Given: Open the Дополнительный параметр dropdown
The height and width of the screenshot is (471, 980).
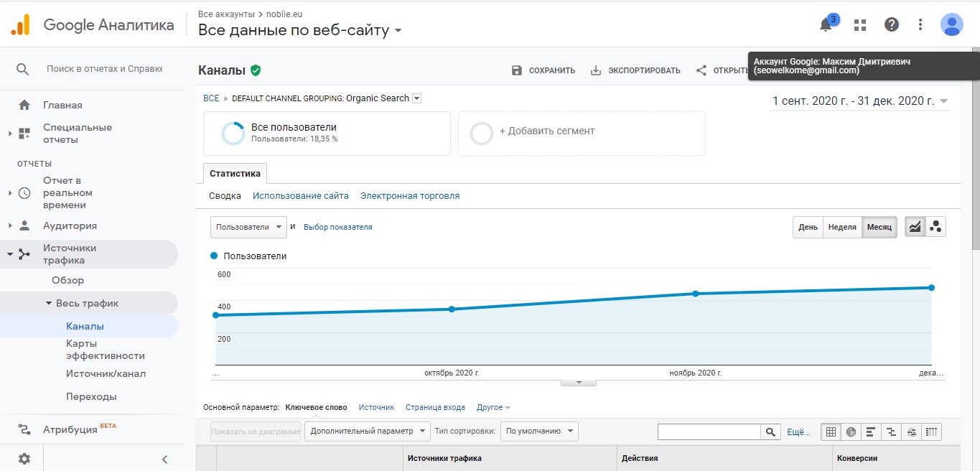Looking at the screenshot, I should click(x=367, y=432).
